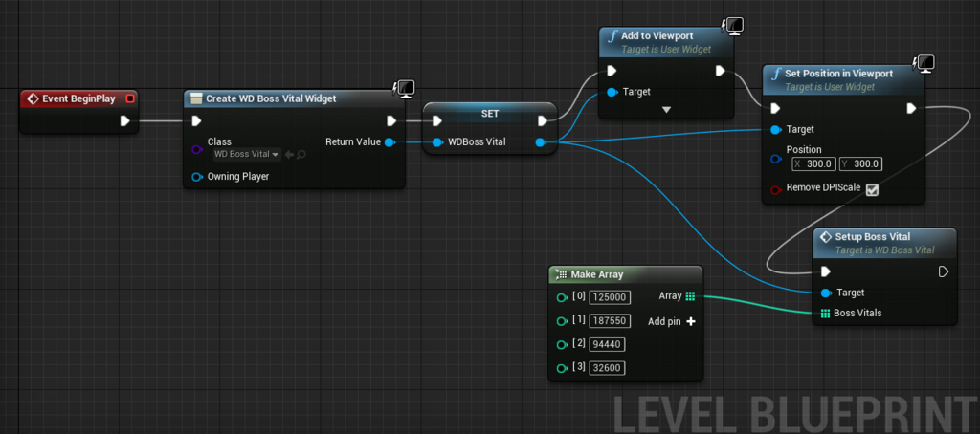This screenshot has width=980, height=434.
Task: Select the Add to Viewport node title
Action: (657, 36)
